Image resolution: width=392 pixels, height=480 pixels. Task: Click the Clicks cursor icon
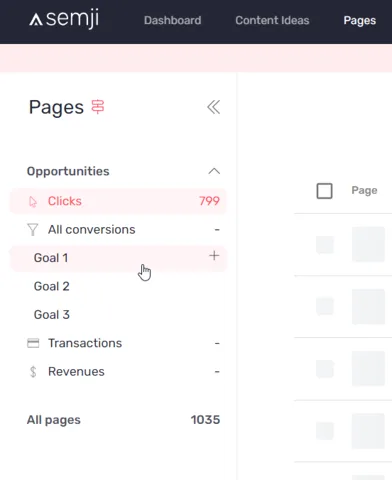pos(33,201)
